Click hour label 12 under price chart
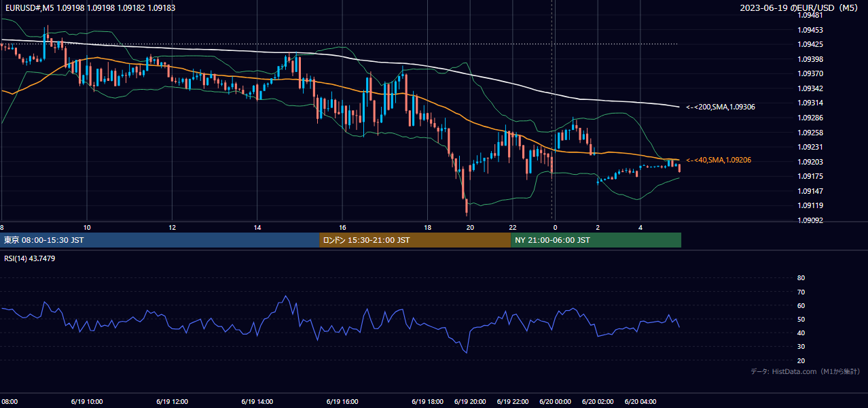The width and height of the screenshot is (868, 408). 172,227
